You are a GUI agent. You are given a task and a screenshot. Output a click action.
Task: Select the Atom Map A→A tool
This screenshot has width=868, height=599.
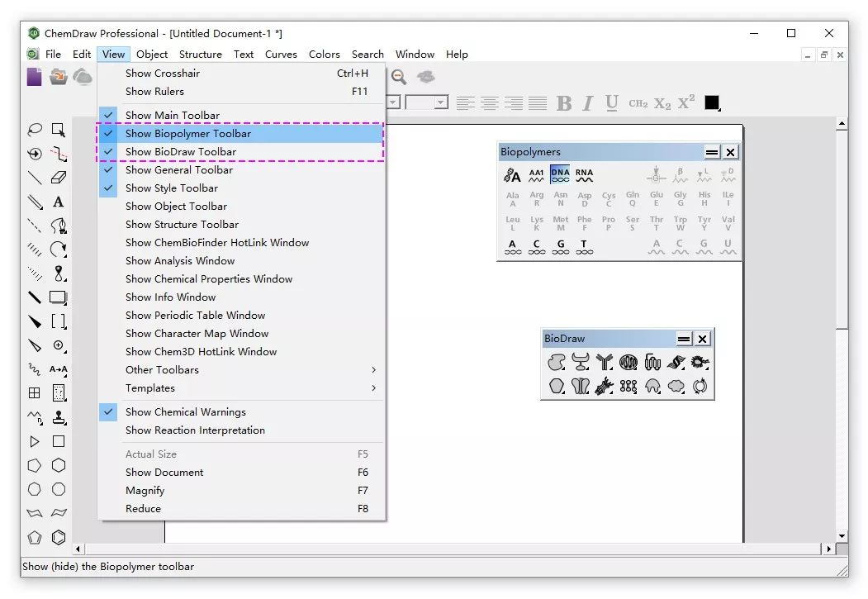(x=58, y=369)
